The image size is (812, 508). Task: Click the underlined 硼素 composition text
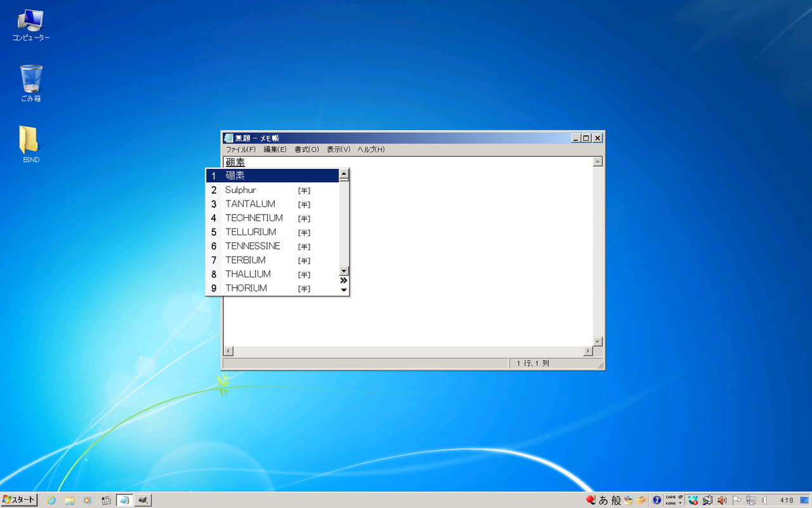(x=235, y=163)
